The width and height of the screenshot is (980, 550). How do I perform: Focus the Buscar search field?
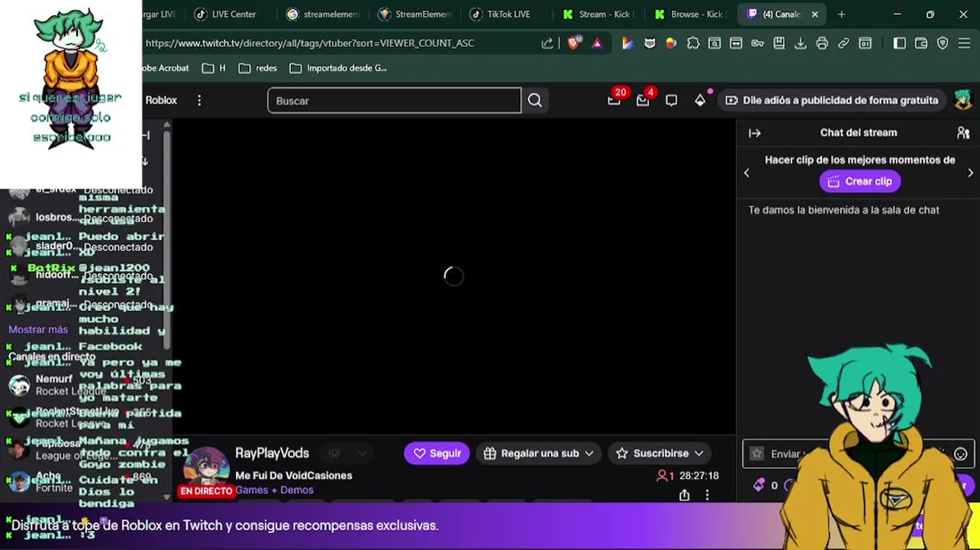(x=395, y=100)
